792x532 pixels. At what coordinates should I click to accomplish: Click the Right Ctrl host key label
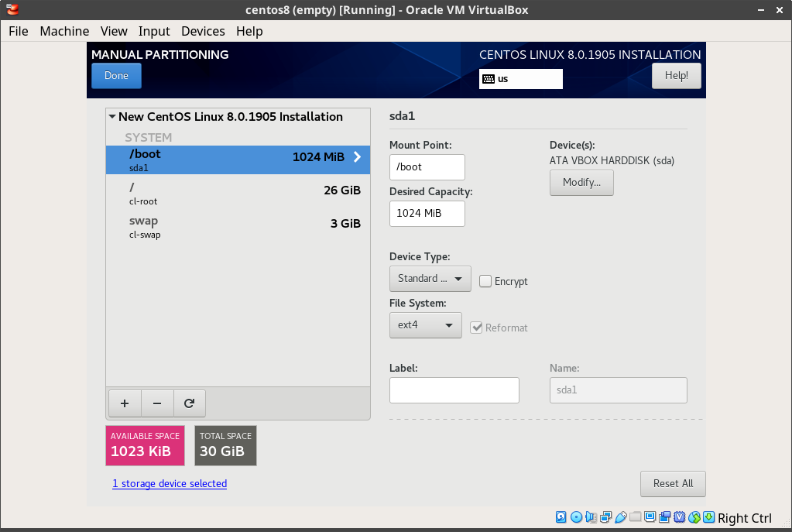(745, 518)
